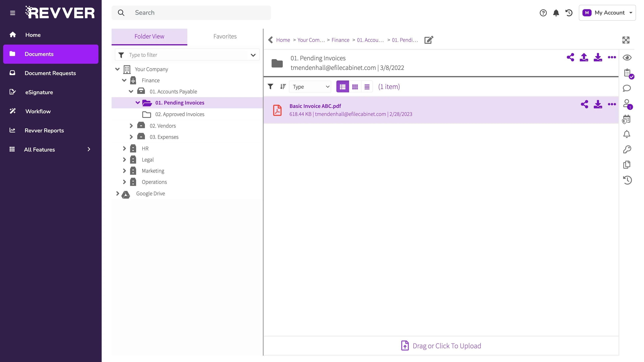Click the back chevron in breadcrumb
The image size is (644, 362).
pos(270,40)
